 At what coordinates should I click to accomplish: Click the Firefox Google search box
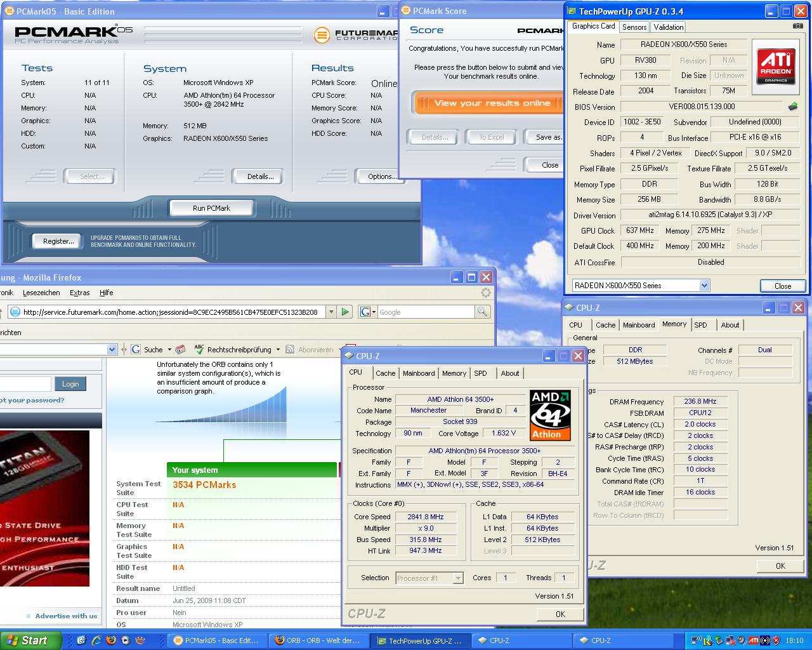pyautogui.click(x=426, y=312)
